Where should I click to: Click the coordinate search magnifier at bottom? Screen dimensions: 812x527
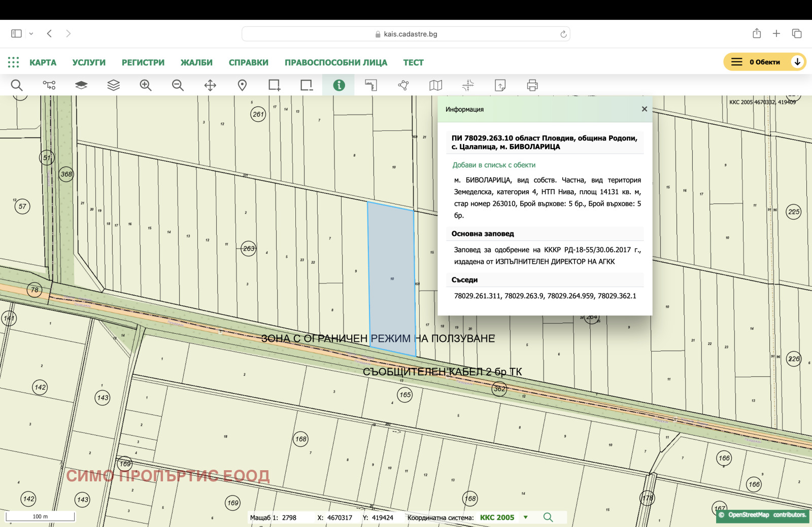(x=548, y=517)
